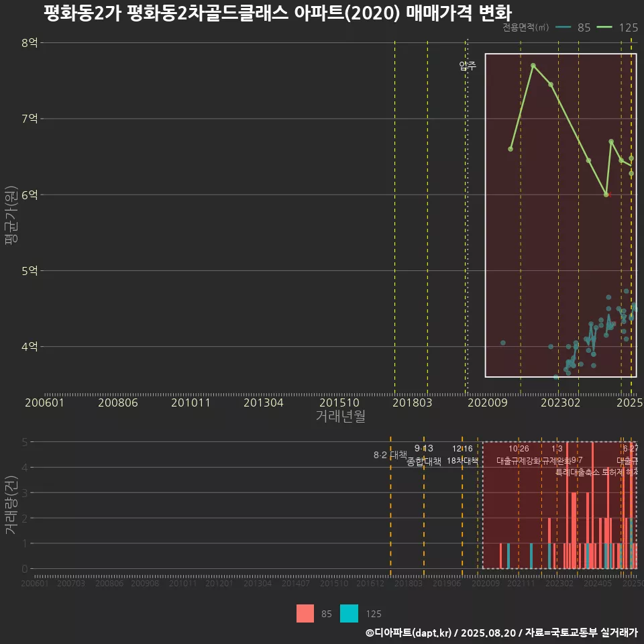Click the '종합대책' annotation under 9·13
Image resolution: width=644 pixels, height=644 pixels.
point(424,462)
